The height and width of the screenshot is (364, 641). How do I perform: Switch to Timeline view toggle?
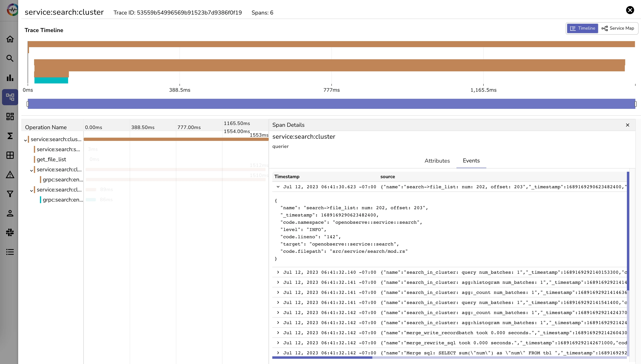point(582,28)
